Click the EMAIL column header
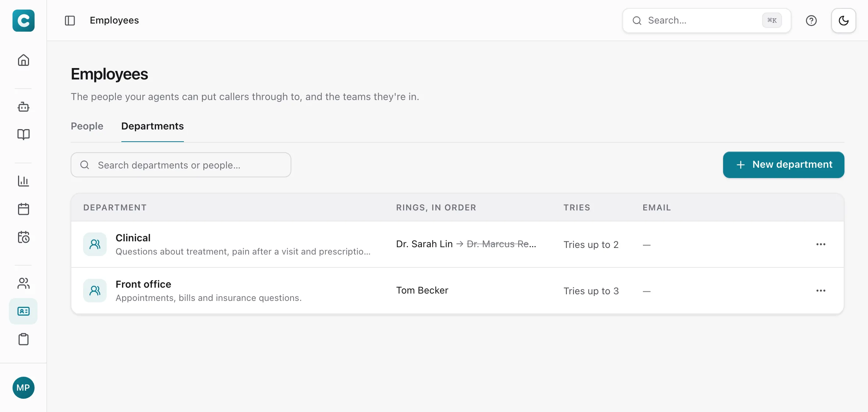The image size is (868, 412). [657, 207]
